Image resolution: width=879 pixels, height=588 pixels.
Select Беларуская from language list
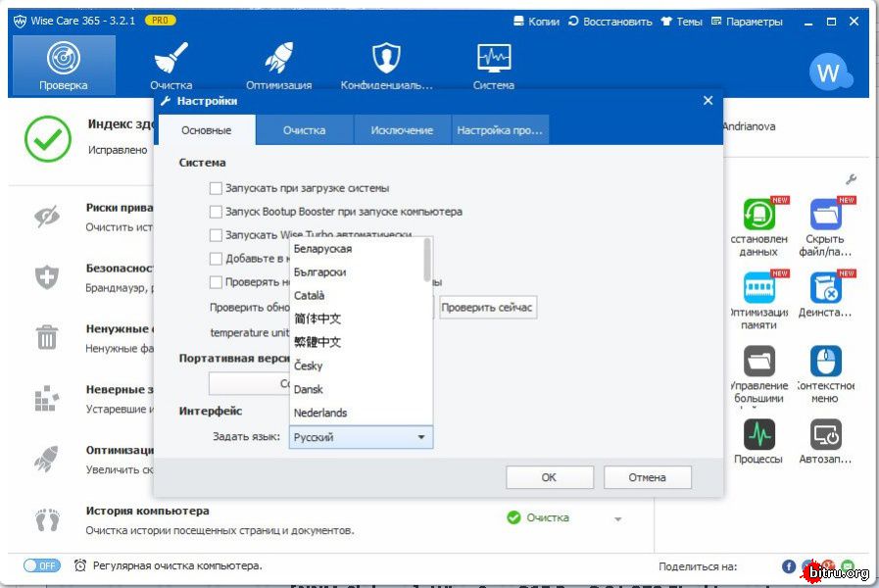pyautogui.click(x=357, y=249)
